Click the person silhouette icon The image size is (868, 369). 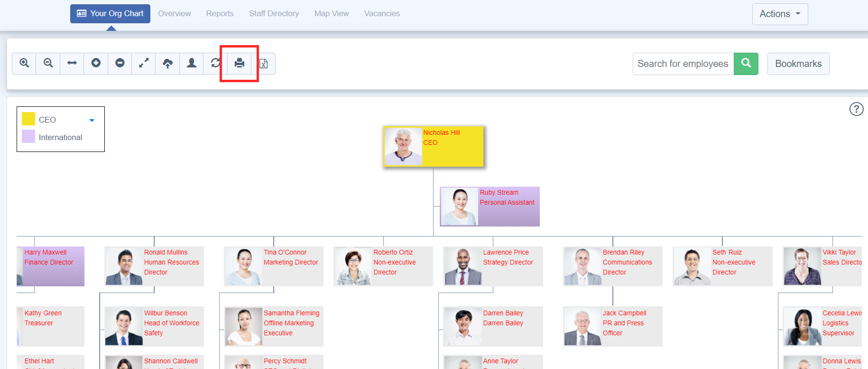click(192, 63)
